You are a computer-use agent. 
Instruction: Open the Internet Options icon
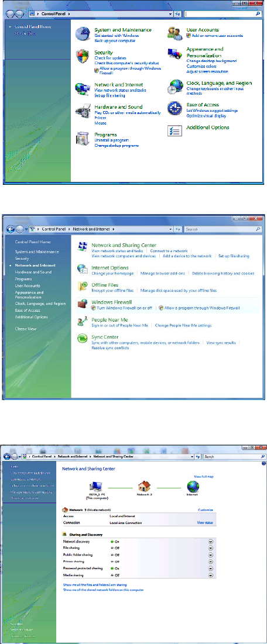coord(83,270)
